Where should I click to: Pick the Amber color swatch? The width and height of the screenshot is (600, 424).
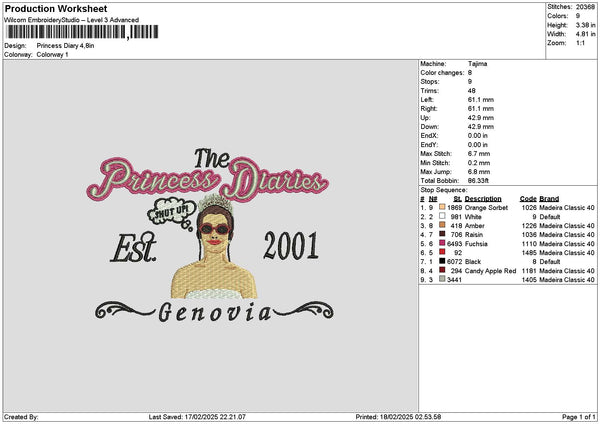(441, 225)
